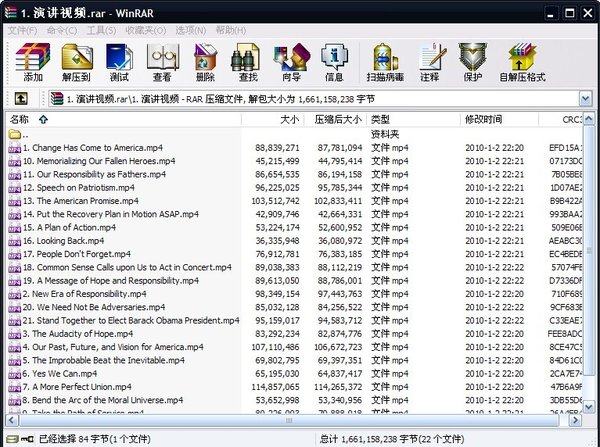The width and height of the screenshot is (600, 447).
Task: Select '14. Put the Recovery Plan in Motion ASAP.mp4'
Action: [111, 214]
